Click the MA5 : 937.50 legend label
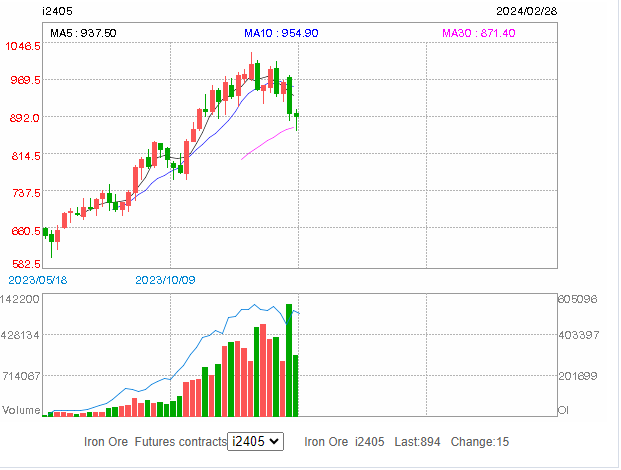The height and width of the screenshot is (470, 621). (83, 33)
